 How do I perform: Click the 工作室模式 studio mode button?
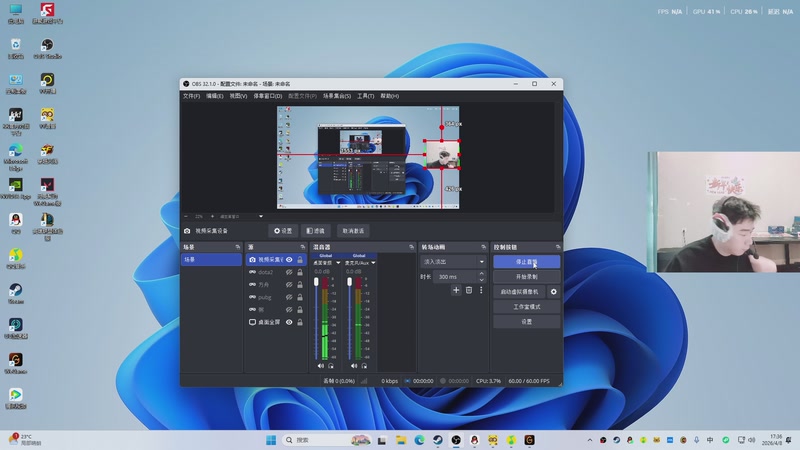[526, 307]
